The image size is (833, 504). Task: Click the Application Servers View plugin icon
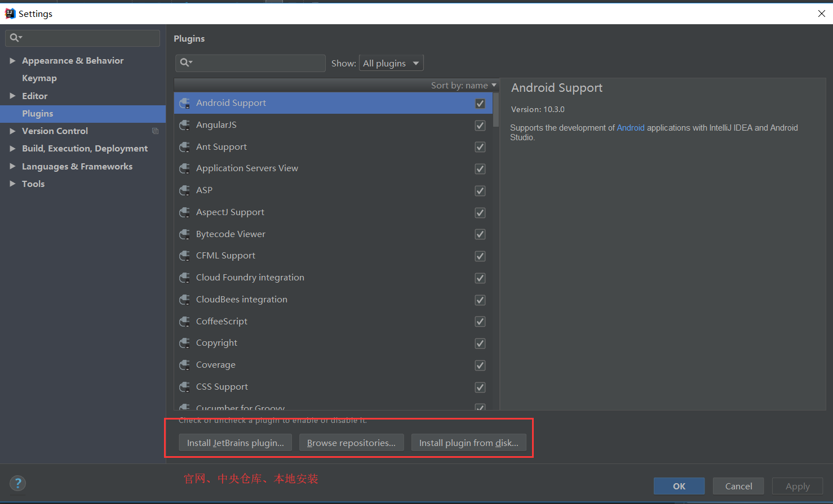[x=184, y=168]
